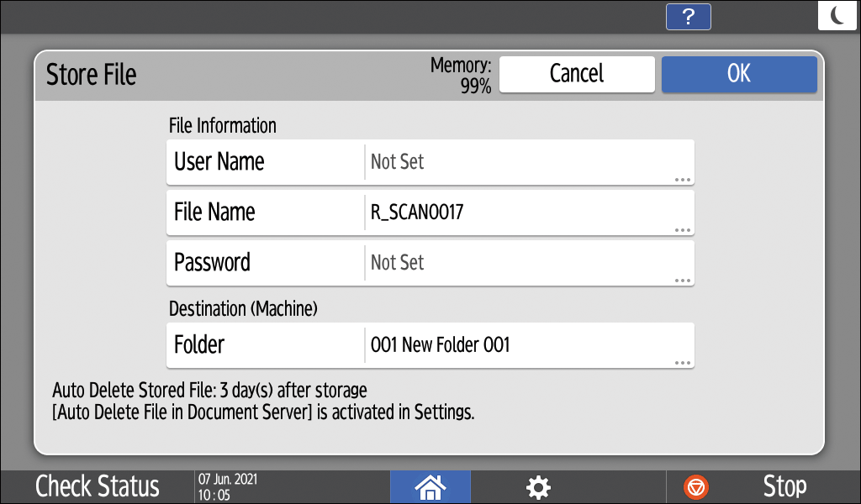
Task: Go to the Home screen icon
Action: [x=430, y=486]
